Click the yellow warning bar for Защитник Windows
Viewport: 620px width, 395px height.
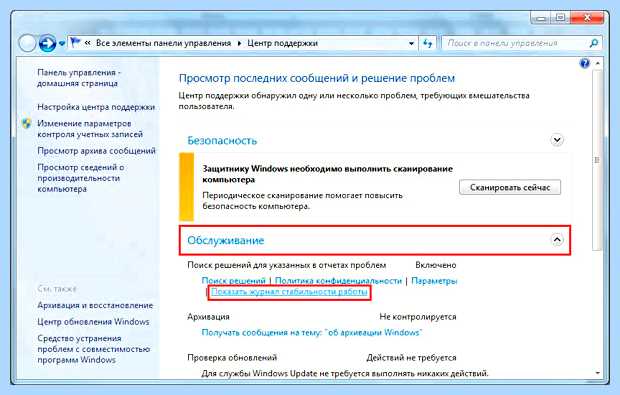point(187,187)
